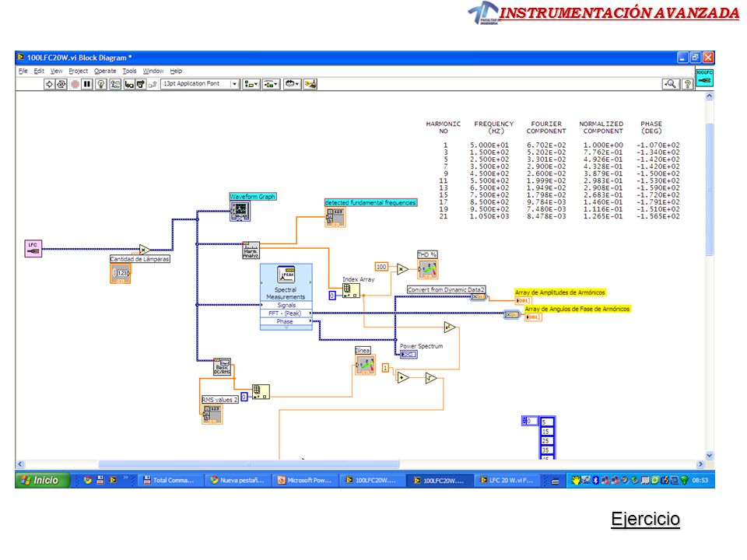The width and height of the screenshot is (747, 560).
Task: Select the THD % gauge indicator terminal
Action: pyautogui.click(x=428, y=270)
